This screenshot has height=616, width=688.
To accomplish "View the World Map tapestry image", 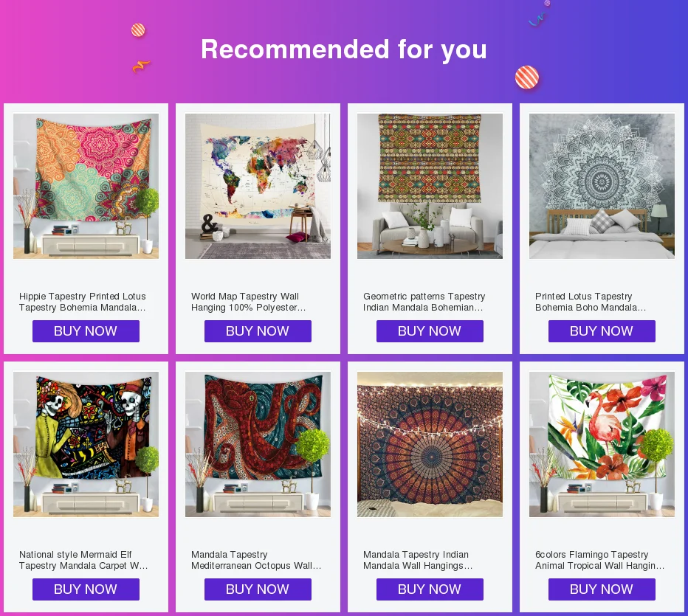I will click(x=258, y=187).
